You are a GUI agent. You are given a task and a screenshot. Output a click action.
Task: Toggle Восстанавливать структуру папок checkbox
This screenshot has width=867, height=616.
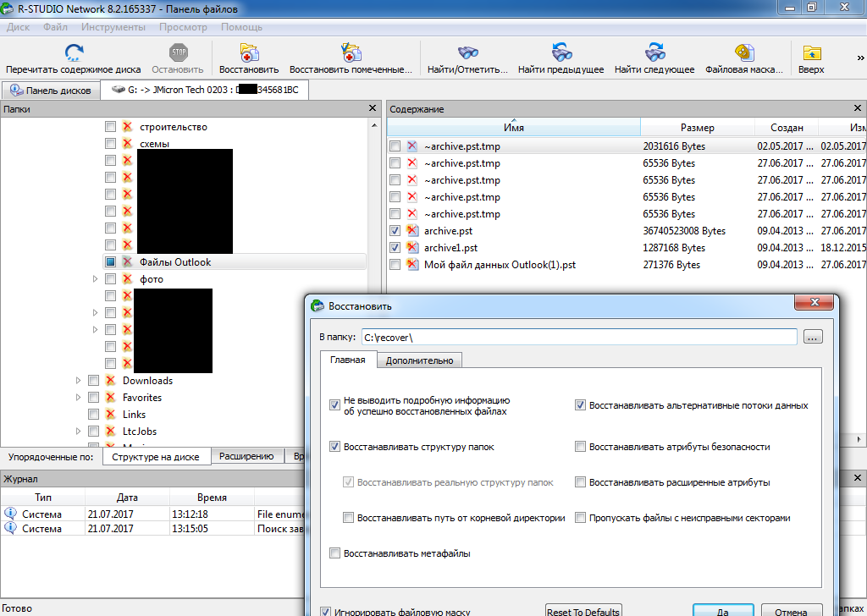click(x=334, y=447)
